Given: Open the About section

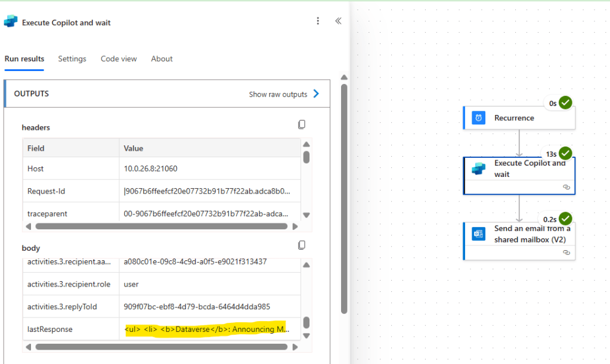Looking at the screenshot, I should tap(161, 58).
